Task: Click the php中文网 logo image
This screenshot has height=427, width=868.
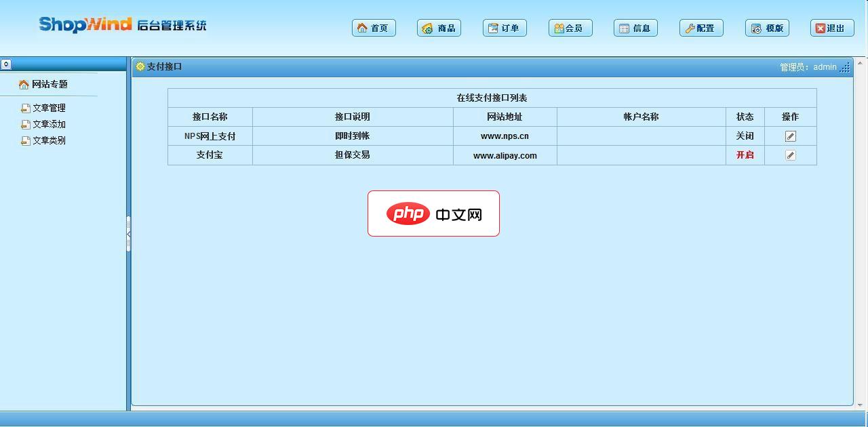Action: pos(433,213)
